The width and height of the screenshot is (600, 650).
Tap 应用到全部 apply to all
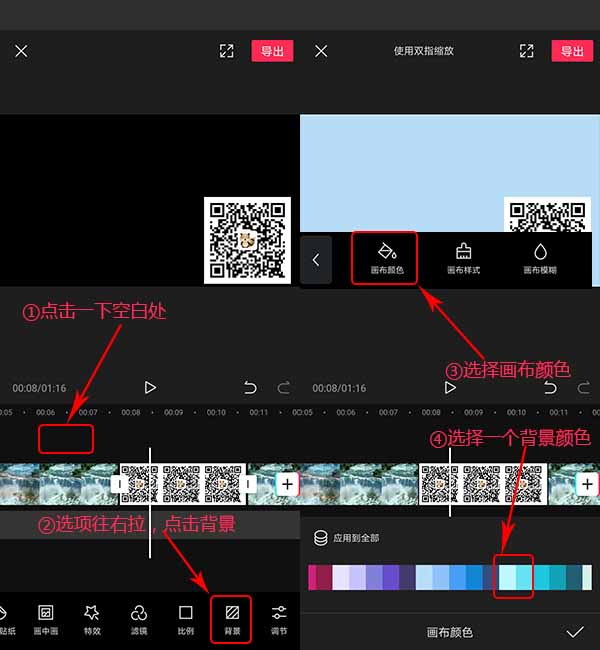point(346,538)
